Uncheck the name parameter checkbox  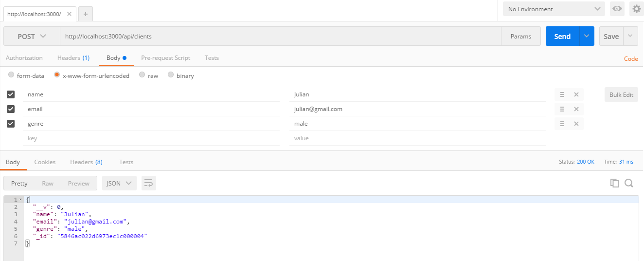(x=11, y=94)
